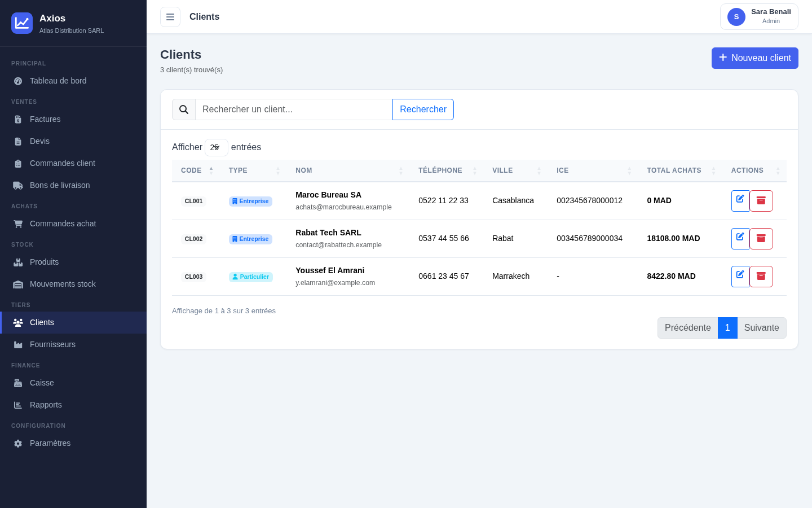Sort table by Ville column
The width and height of the screenshot is (812, 508).
[515, 170]
